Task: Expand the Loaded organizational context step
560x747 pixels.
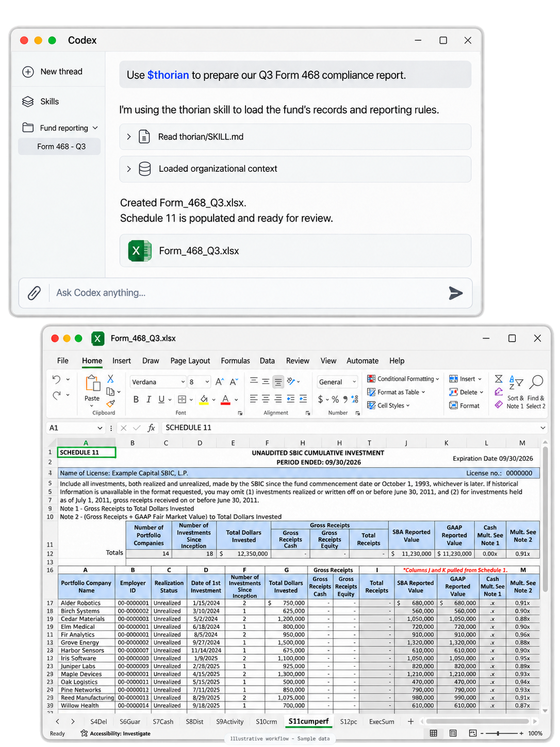Action: coord(129,169)
